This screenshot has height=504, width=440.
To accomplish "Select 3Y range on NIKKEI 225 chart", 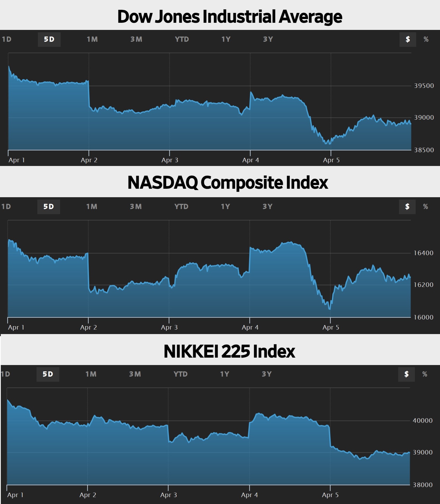I will pyautogui.click(x=267, y=374).
